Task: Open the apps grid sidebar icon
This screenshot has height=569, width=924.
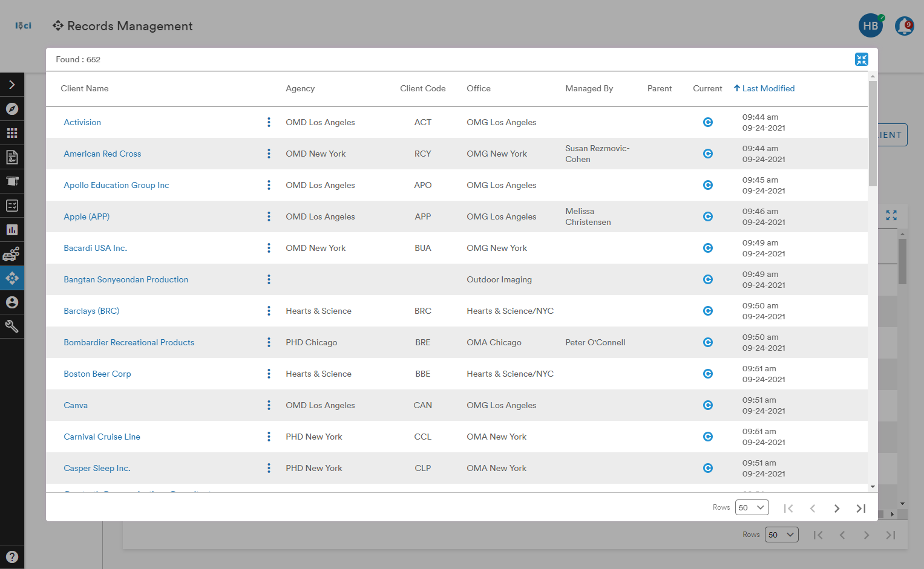Action: pos(12,133)
